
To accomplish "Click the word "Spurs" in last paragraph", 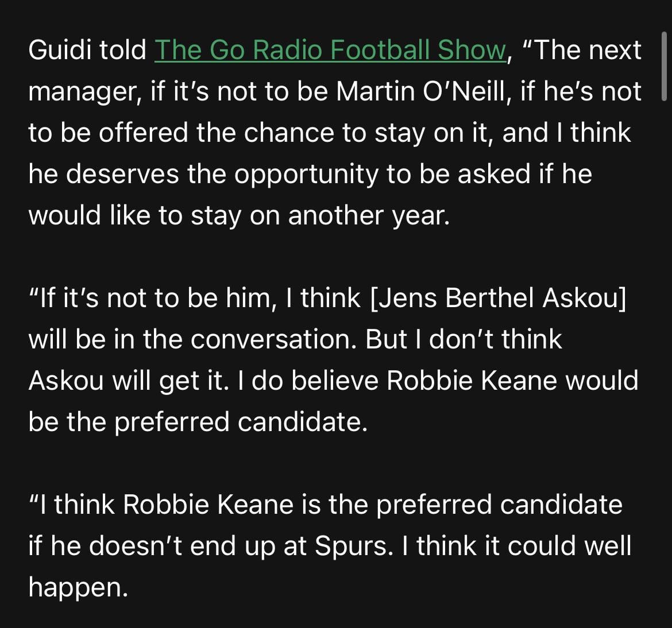I will point(353,546).
